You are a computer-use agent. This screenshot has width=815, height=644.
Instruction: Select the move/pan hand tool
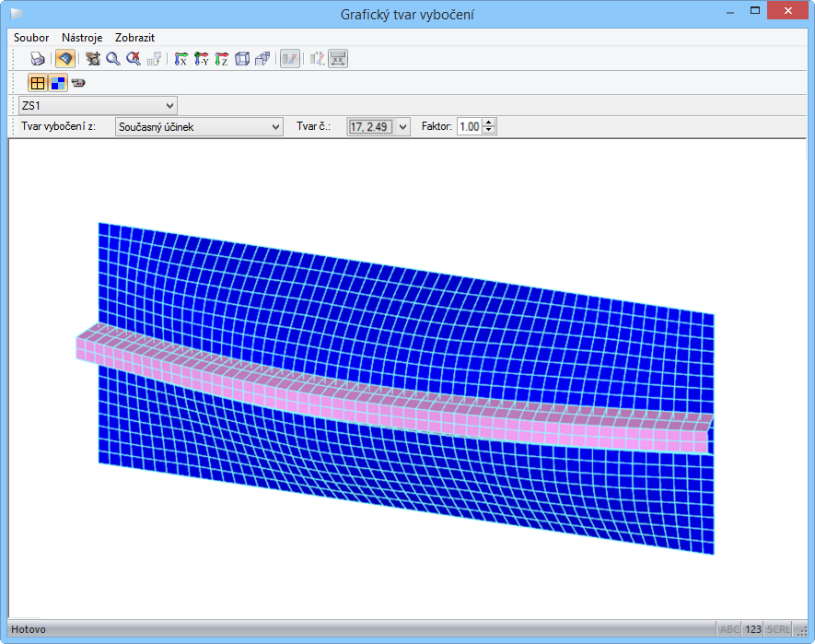click(93, 58)
